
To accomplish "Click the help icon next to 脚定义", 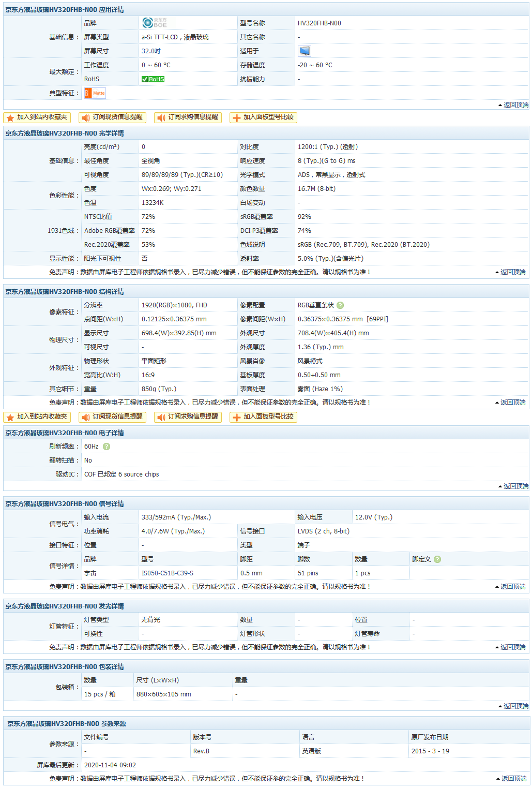I will (437, 559).
